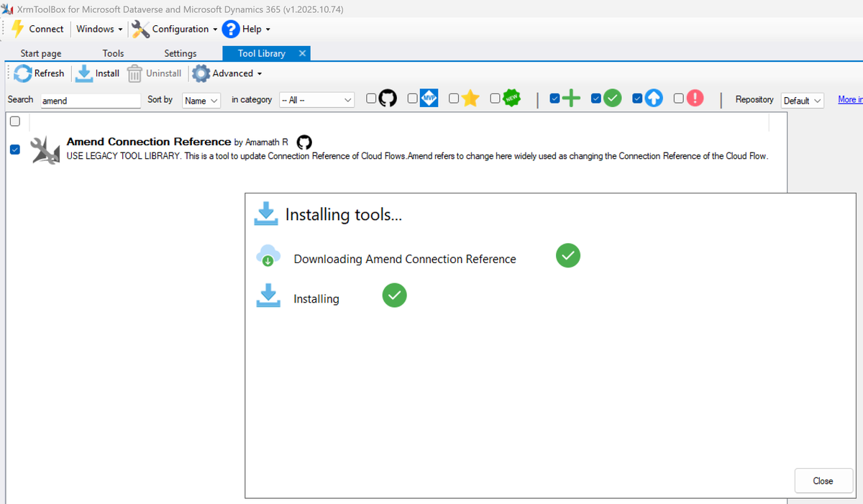Switch to the Tools tab
Viewport: 863px width, 504px height.
113,53
